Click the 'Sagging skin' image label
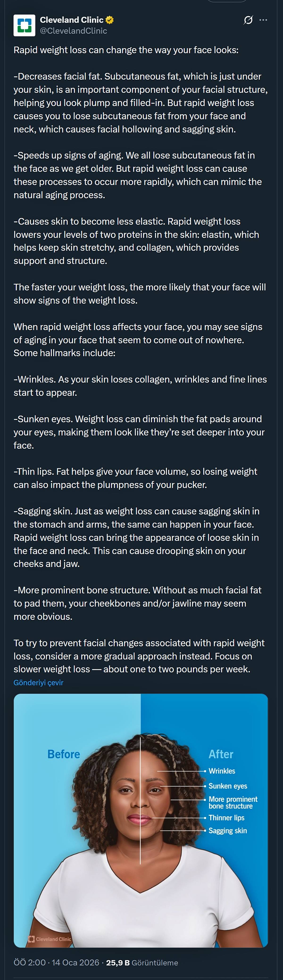Viewport: 283px width, 980px height. click(227, 831)
